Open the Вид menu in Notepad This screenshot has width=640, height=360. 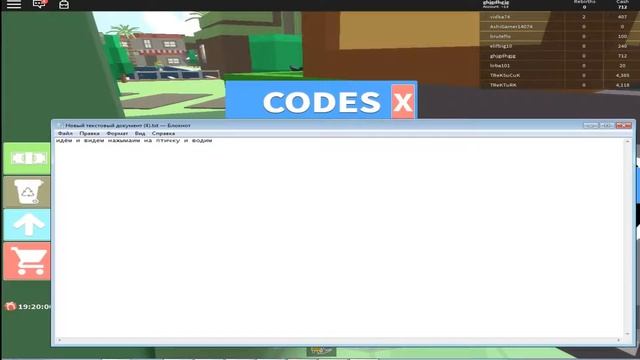pos(140,133)
